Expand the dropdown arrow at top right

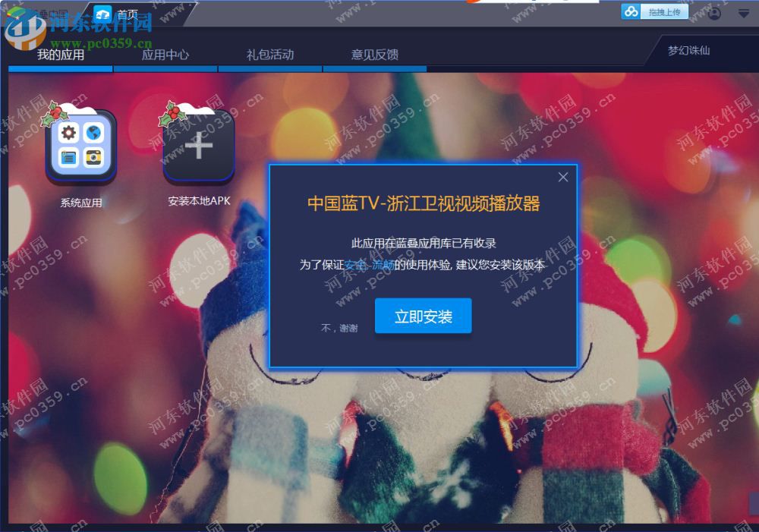742,11
